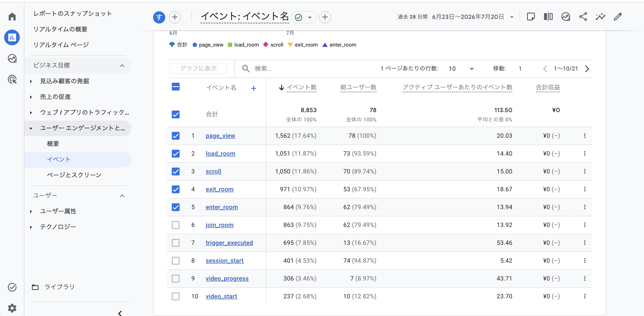Screen dimensions: 644x316
Task: Open ページとスクリーン
Action: coord(74,175)
